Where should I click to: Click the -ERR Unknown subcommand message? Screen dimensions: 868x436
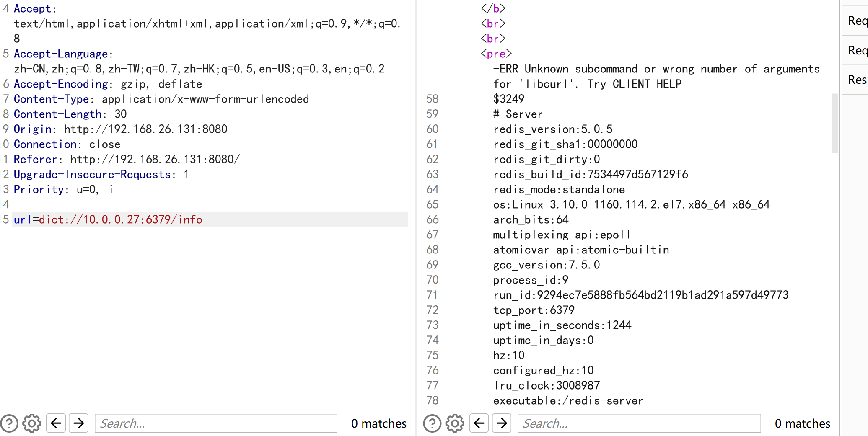pos(656,76)
